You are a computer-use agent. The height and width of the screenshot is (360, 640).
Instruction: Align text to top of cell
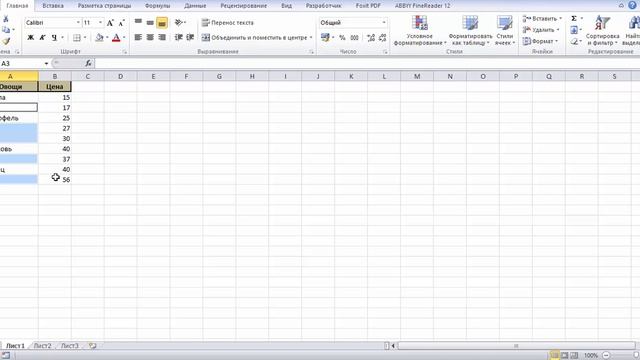coord(138,22)
